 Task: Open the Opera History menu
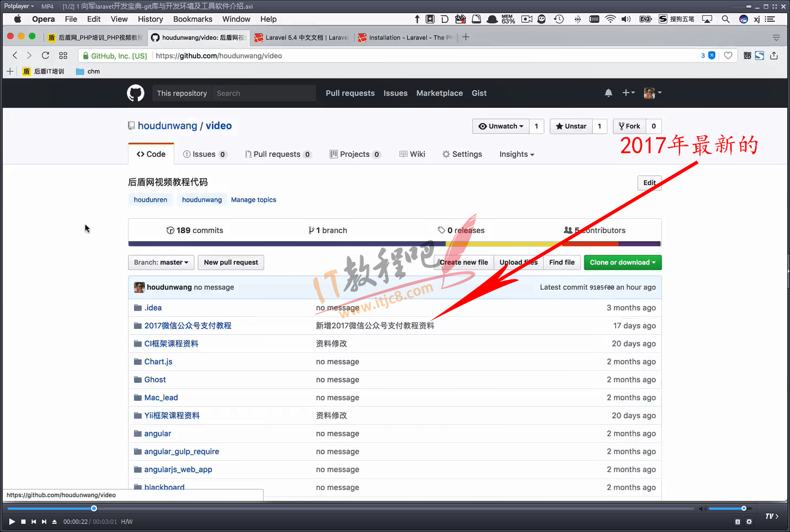[x=150, y=19]
